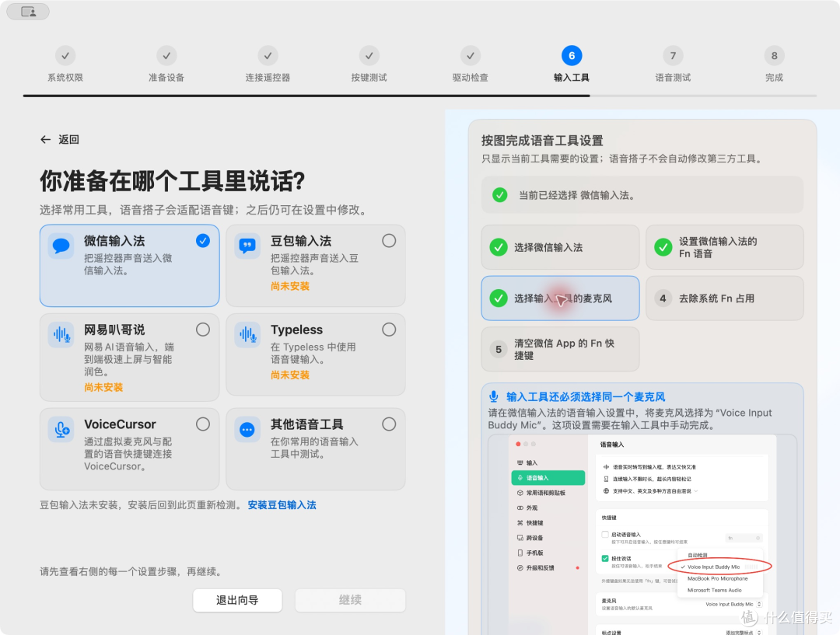The height and width of the screenshot is (635, 840).
Task: Click MacBook Pro Microphone in preview list
Action: [x=717, y=578]
